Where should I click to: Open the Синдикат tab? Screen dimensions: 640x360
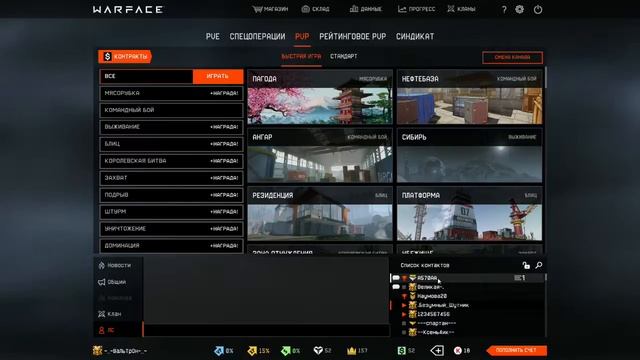pos(415,36)
